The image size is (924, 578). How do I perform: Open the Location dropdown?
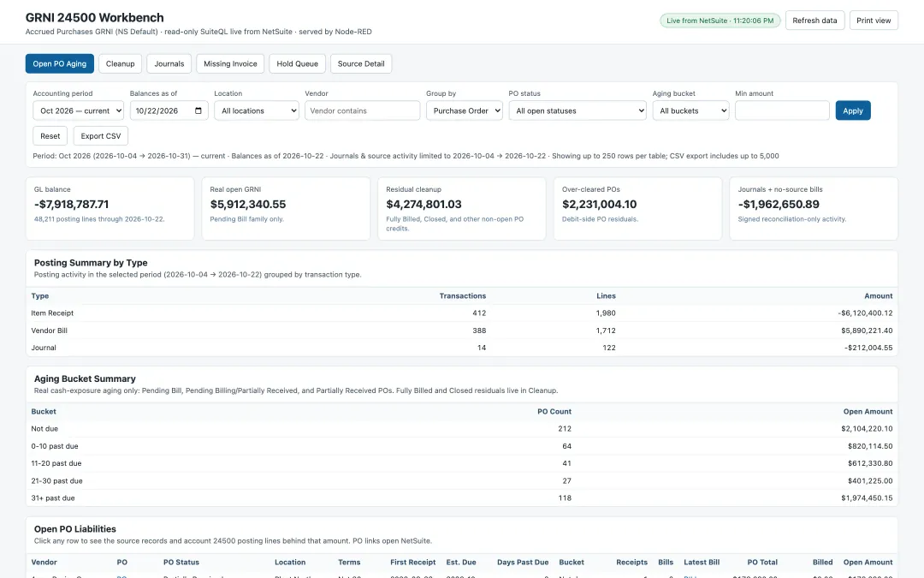pyautogui.click(x=257, y=110)
